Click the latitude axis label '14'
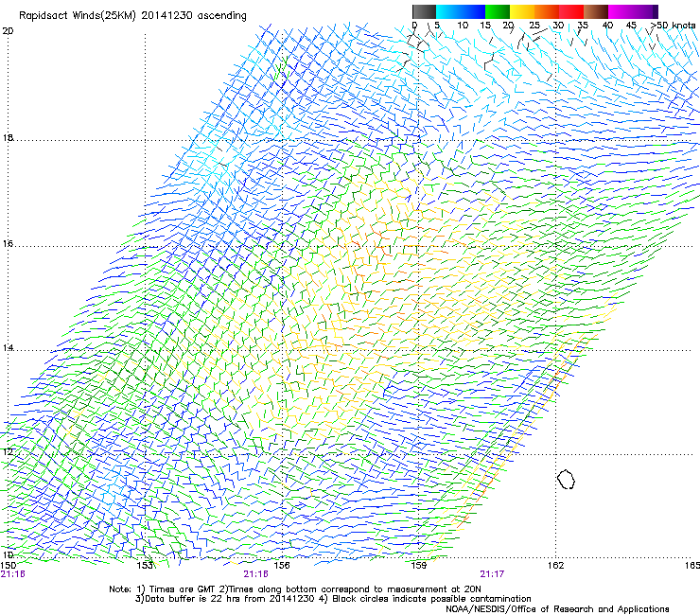Viewport: 700px width, 615px height. 8,348
